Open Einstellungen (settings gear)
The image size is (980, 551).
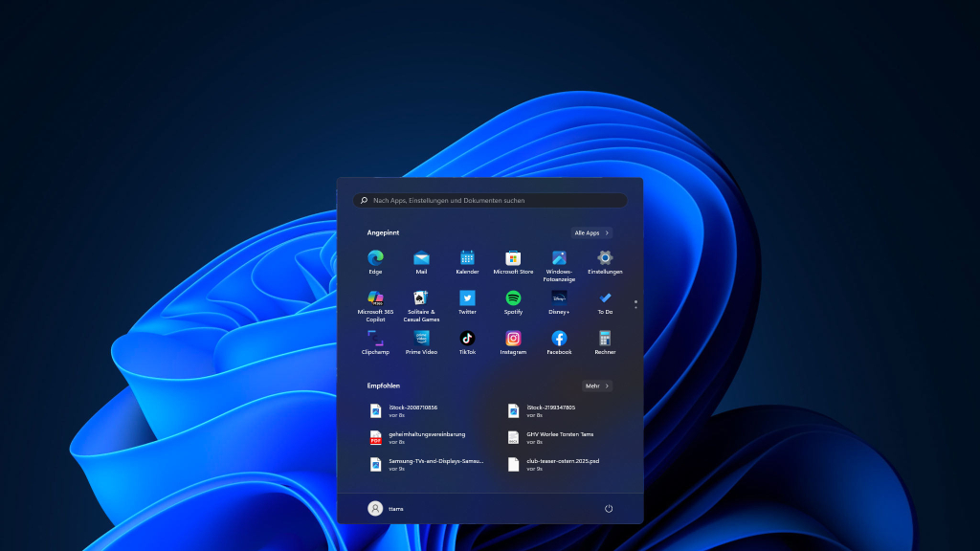pyautogui.click(x=605, y=262)
